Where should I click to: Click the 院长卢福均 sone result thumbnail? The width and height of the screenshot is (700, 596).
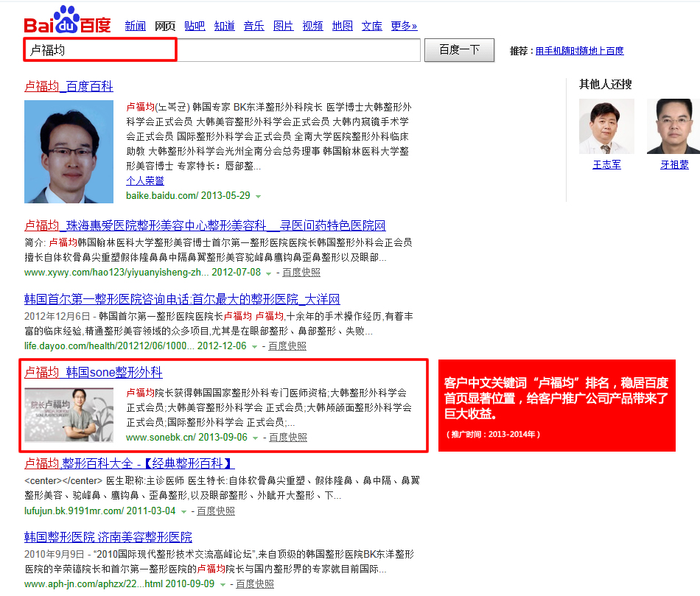point(69,415)
